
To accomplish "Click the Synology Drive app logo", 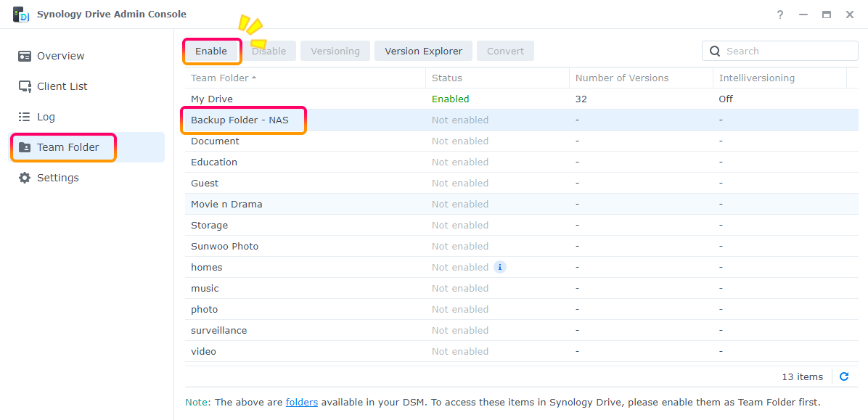I will coord(20,15).
